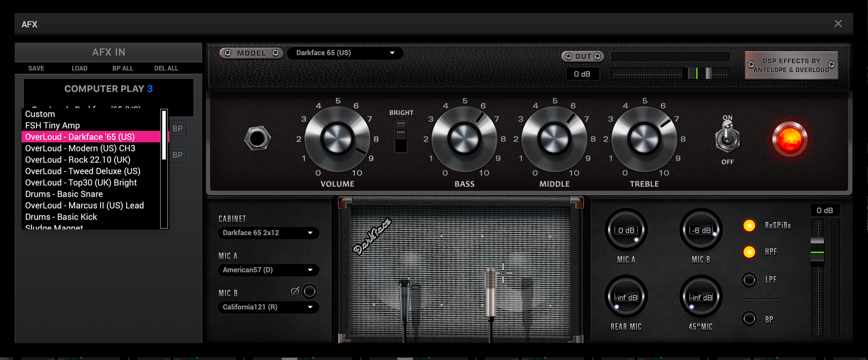Click the Darkface logo on the cabinet
Image resolution: width=868 pixels, height=360 pixels.
pos(372,237)
